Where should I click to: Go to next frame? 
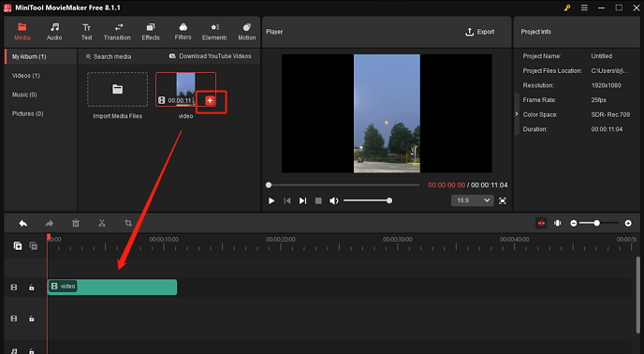coord(302,200)
